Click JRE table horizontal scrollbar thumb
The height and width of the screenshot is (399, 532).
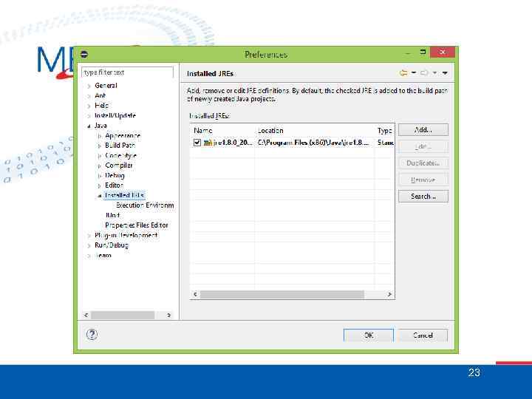point(282,294)
